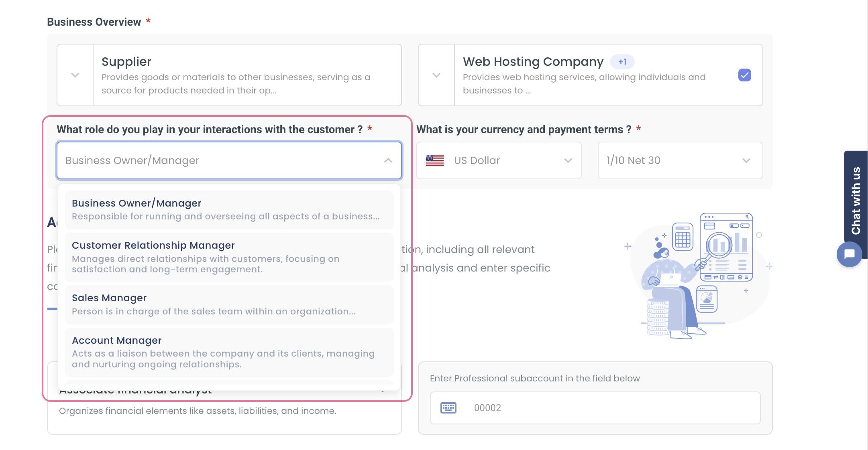868x450 pixels.
Task: Collapse the customer role dropdown
Action: pyautogui.click(x=387, y=160)
